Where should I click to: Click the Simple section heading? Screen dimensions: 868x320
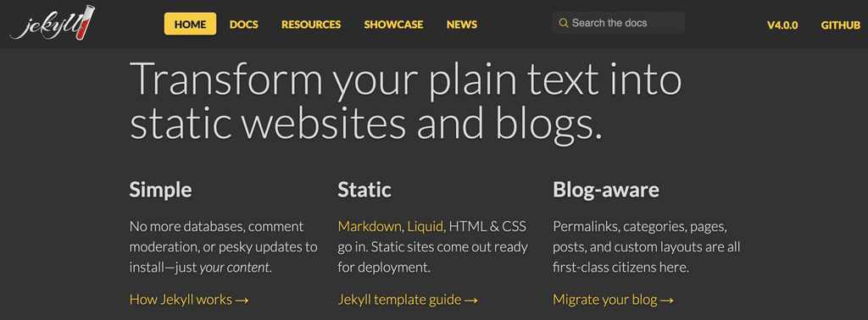pyautogui.click(x=160, y=190)
